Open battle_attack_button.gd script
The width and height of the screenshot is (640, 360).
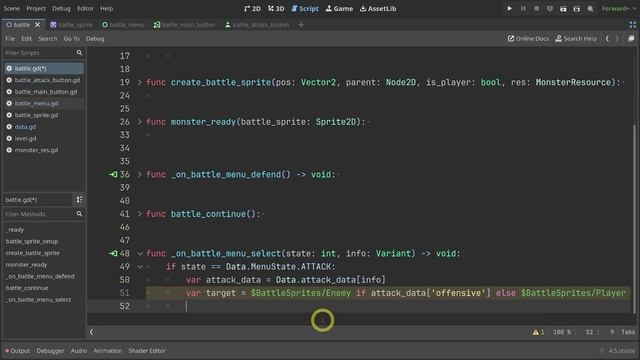pyautogui.click(x=44, y=80)
